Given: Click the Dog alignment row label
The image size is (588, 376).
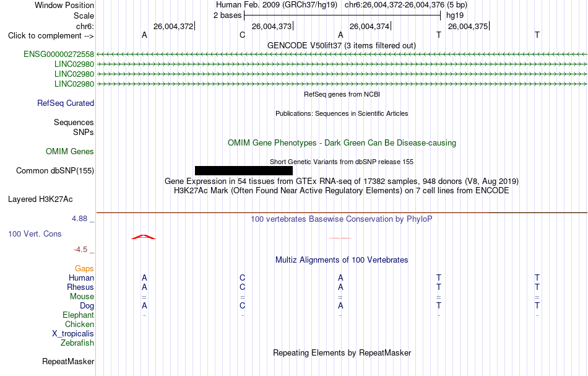Looking at the screenshot, I should pyautogui.click(x=87, y=306).
